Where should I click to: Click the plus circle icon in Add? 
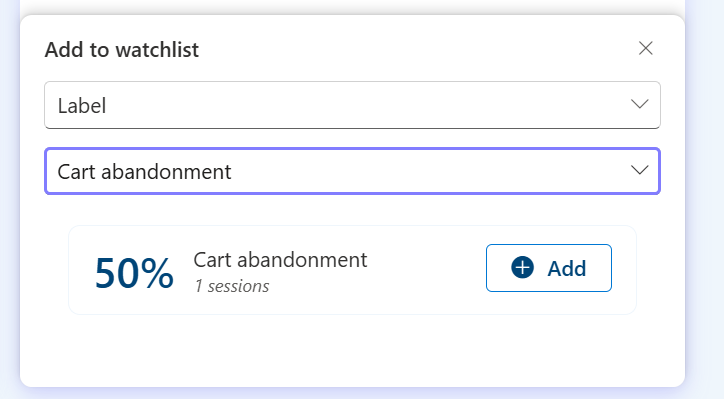pos(522,267)
